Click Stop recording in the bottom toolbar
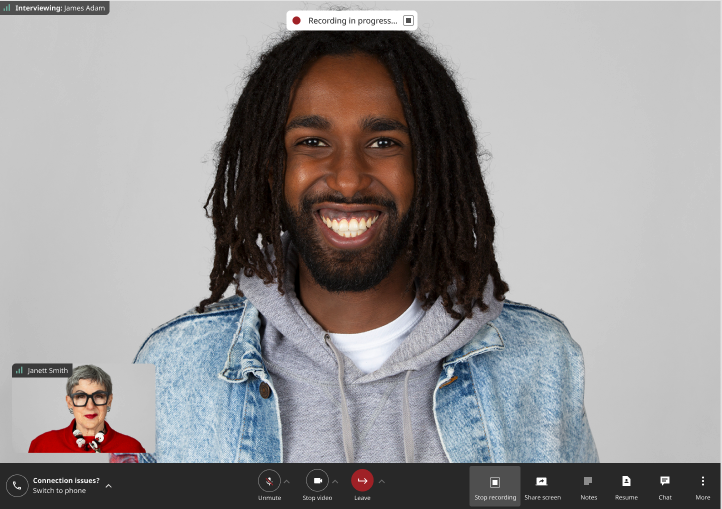The image size is (722, 509). pos(495,486)
